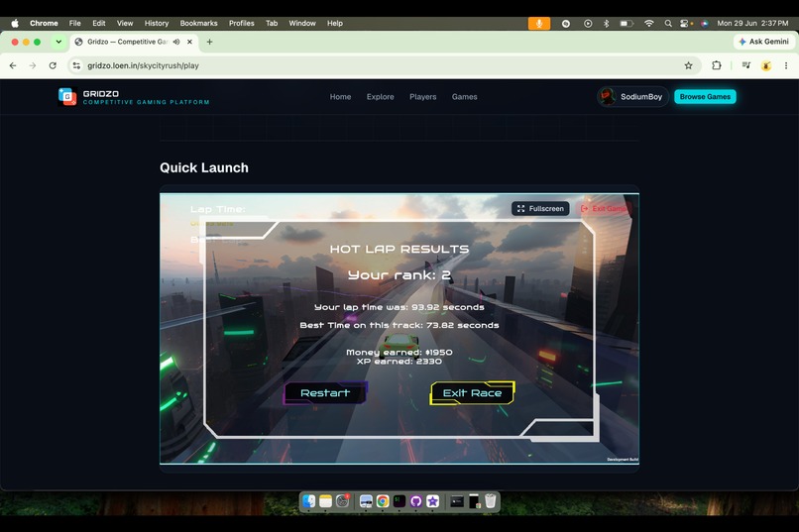Screen dimensions: 799x532
Task: Open the Chrome app menu
Action: tap(44, 24)
